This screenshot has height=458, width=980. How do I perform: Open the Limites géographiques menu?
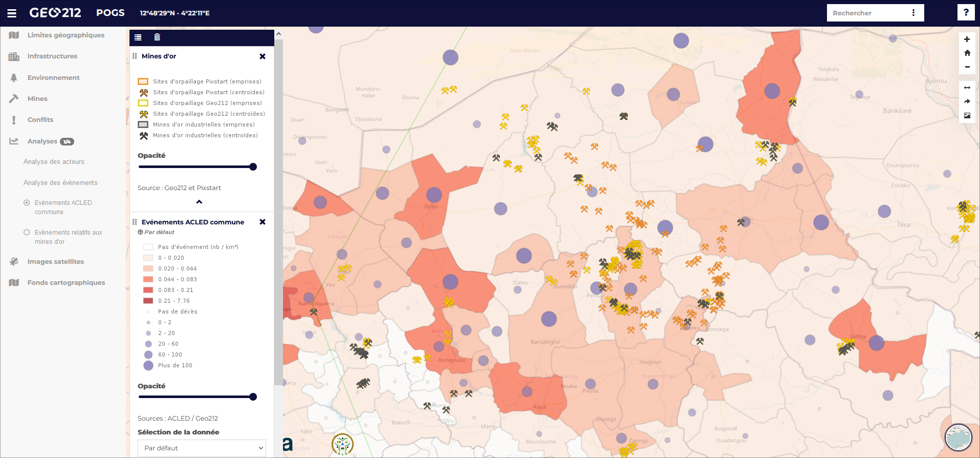click(66, 35)
